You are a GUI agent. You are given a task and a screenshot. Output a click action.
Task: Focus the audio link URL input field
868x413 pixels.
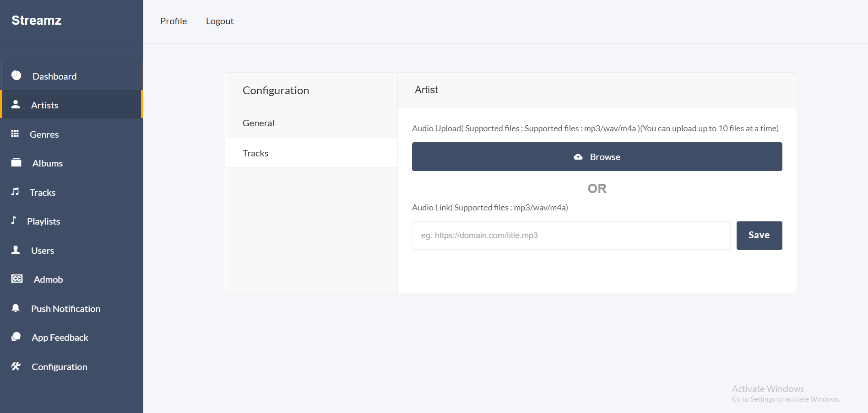[571, 236]
